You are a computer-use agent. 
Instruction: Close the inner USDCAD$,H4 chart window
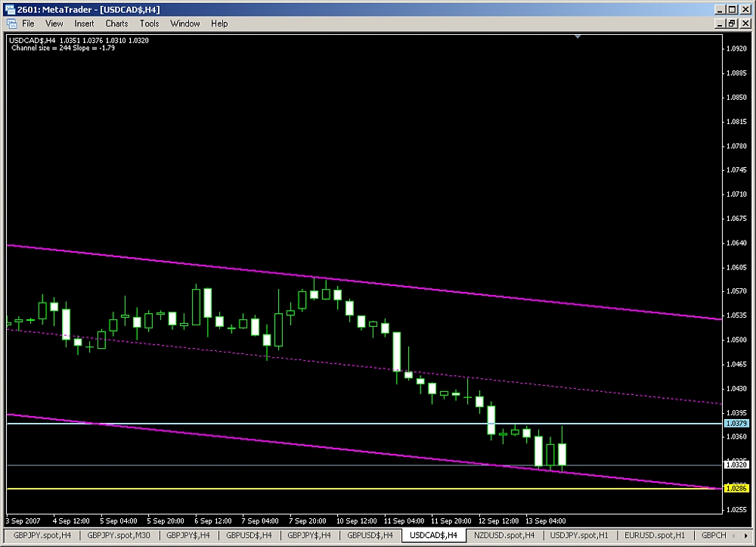[x=745, y=23]
